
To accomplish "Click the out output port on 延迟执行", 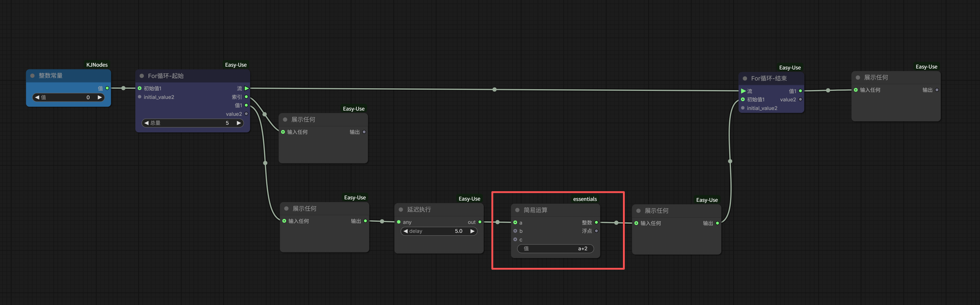I will click(x=480, y=222).
